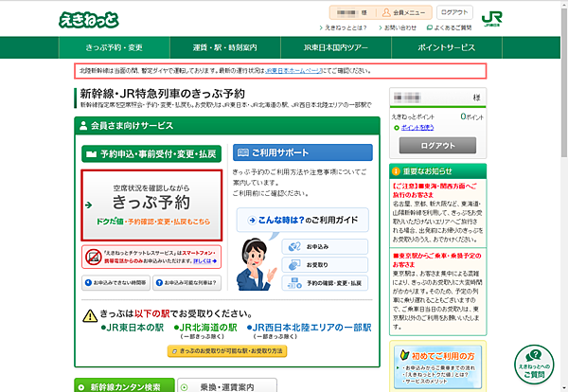The image size is (568, 392).
Task: Click the お受取り hand icon
Action: click(294, 265)
